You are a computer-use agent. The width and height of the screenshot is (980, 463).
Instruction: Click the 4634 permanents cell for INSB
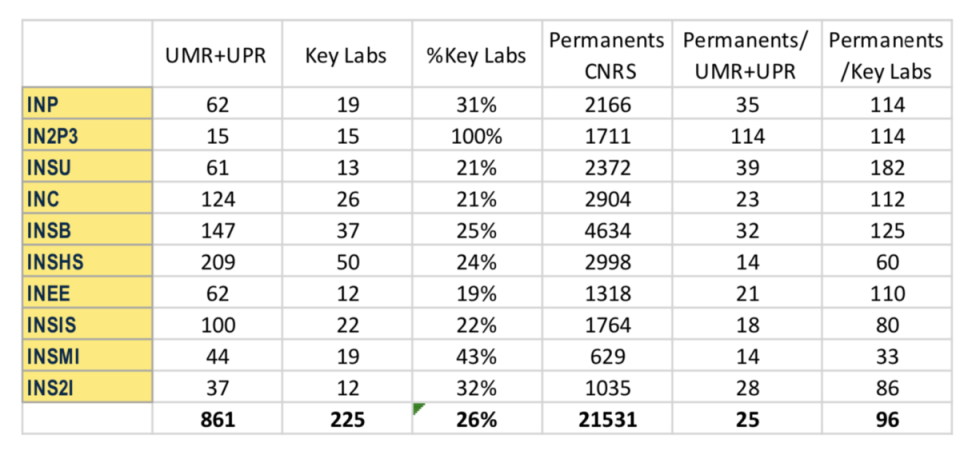point(606,231)
